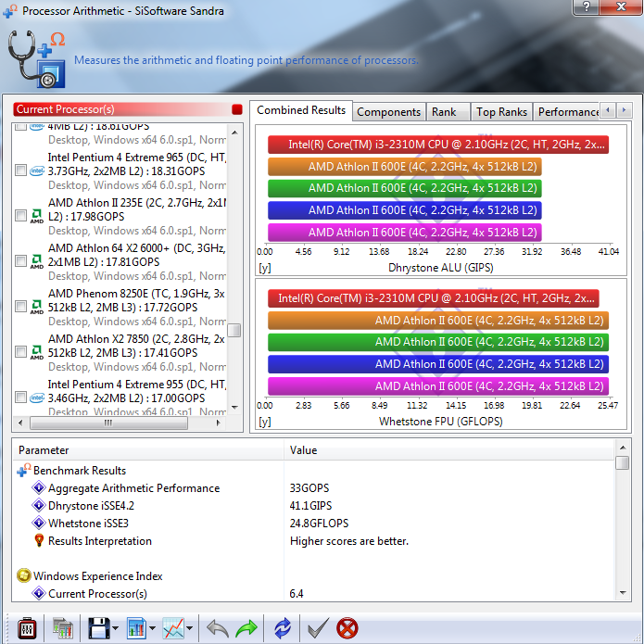Switch to the Combined Results tab
Image resolution: width=644 pixels, height=644 pixels.
301,110
